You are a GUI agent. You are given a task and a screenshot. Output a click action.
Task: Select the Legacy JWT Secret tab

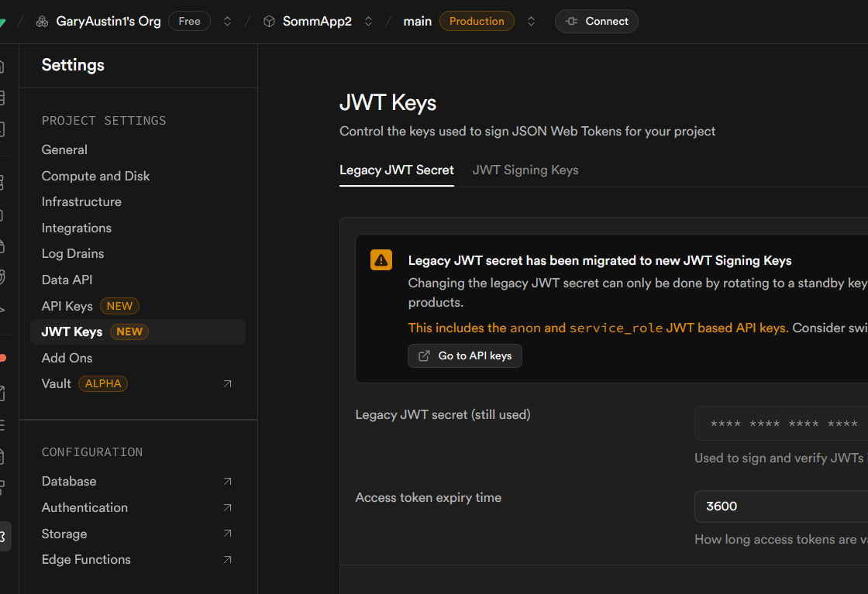(x=397, y=170)
